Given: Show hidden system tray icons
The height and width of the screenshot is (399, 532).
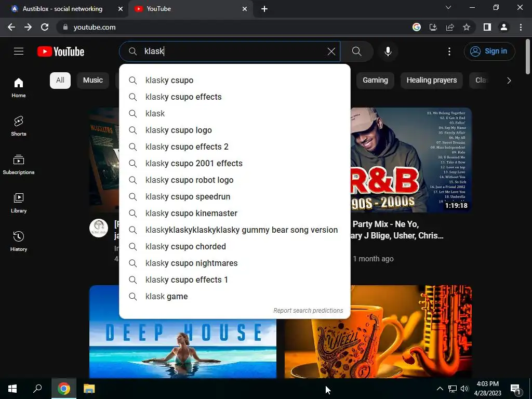Looking at the screenshot, I should pyautogui.click(x=440, y=389).
